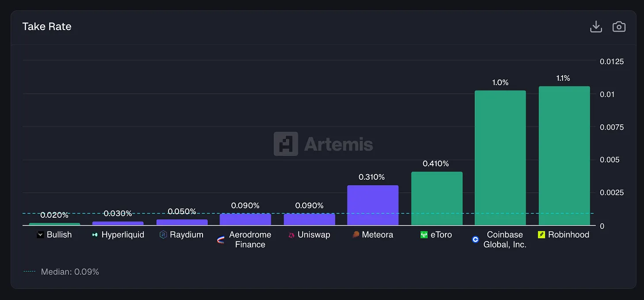
Task: Click the Hyperliquid logo in the legend
Action: 94,235
